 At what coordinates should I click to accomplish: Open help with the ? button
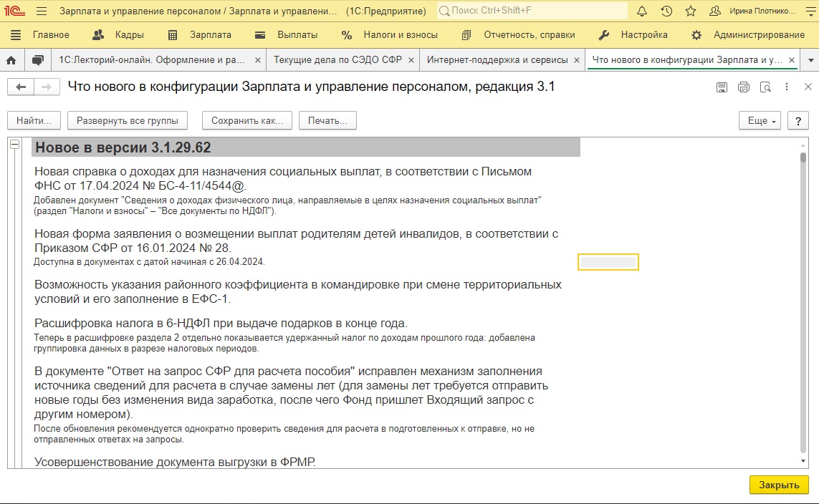(x=798, y=120)
